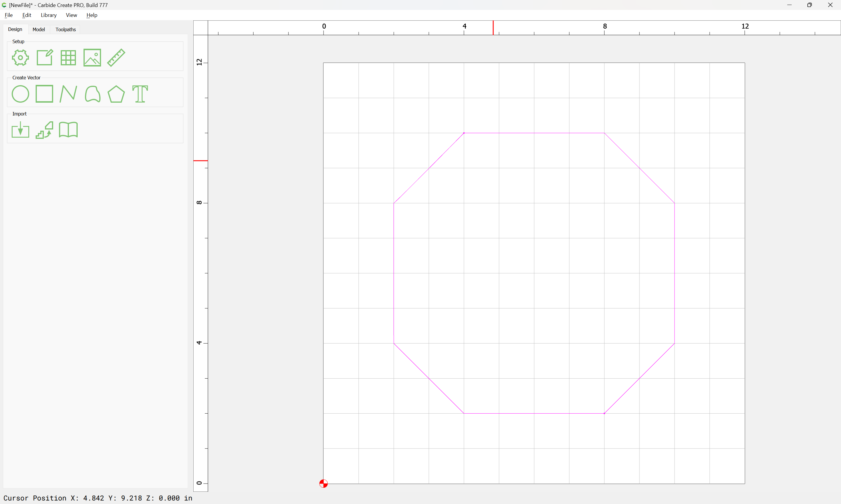Select the measure ruler tool

coord(116,57)
